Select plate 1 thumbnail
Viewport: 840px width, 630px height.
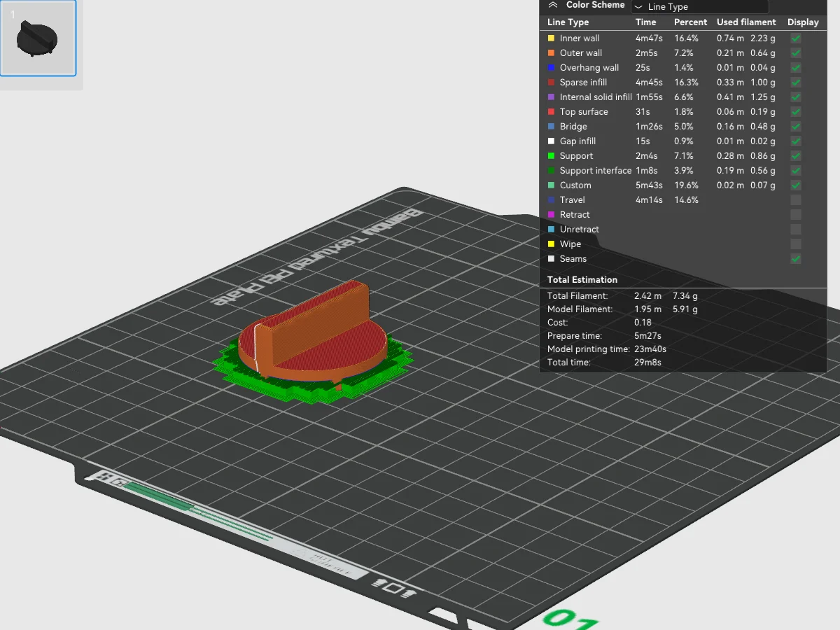(38, 38)
